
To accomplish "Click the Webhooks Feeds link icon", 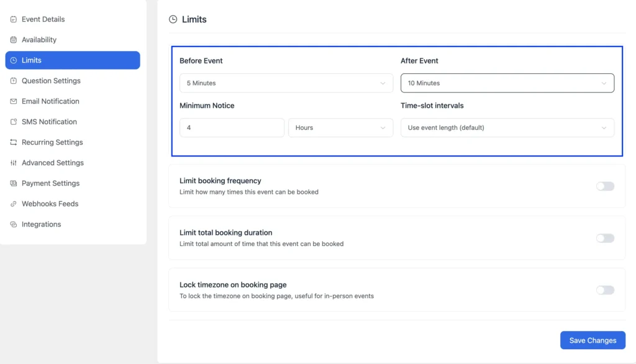I will [14, 204].
